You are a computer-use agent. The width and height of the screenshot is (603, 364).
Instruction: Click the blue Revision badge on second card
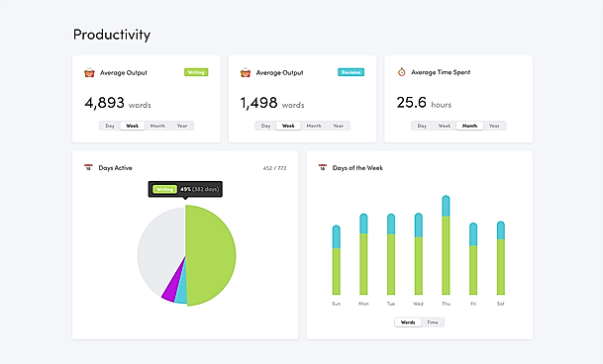click(351, 72)
